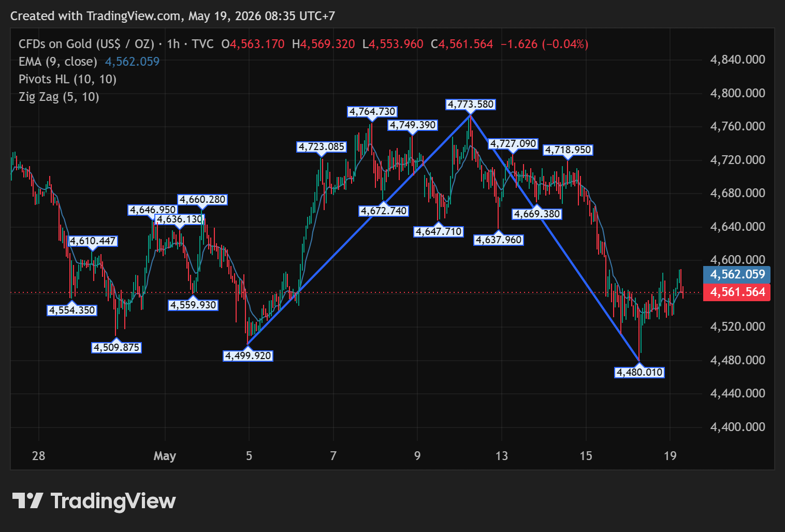
Task: Click the TradingView logo icon
Action: (27, 500)
